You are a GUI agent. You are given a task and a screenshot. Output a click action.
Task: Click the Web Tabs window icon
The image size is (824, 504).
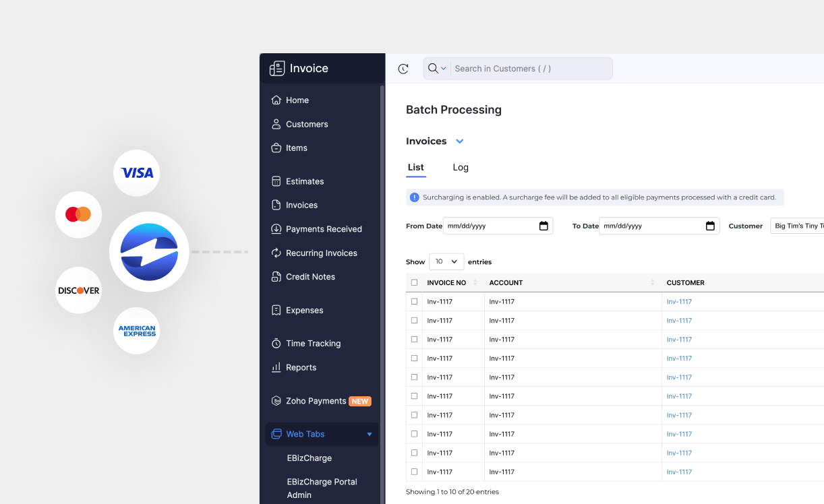[276, 434]
